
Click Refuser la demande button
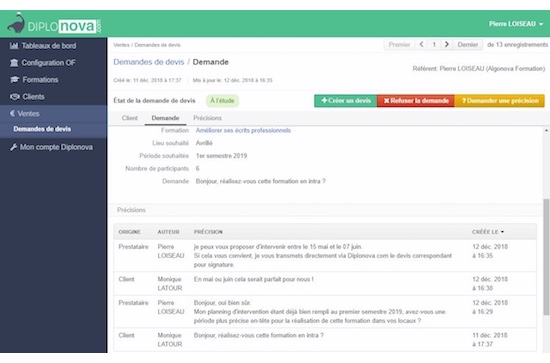pos(416,101)
